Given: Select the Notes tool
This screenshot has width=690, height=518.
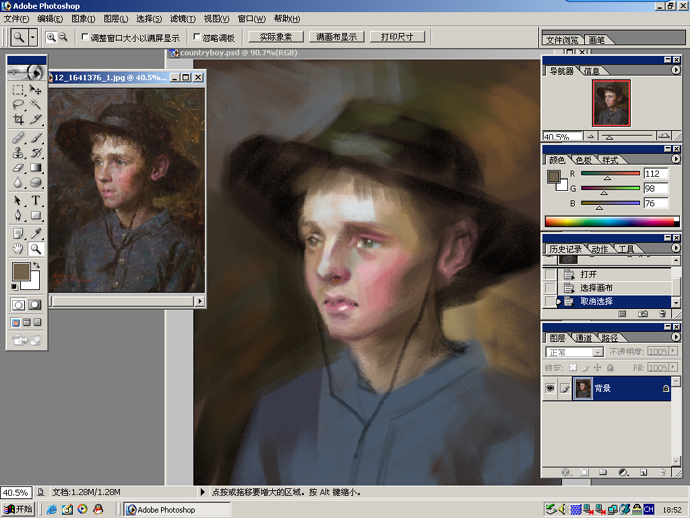Looking at the screenshot, I should point(18,234).
